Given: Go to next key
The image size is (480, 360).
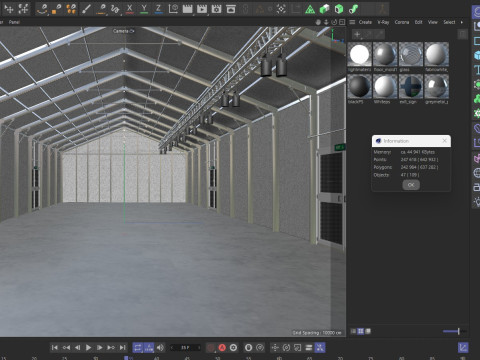Looking at the screenshot, I should click(x=111, y=348).
